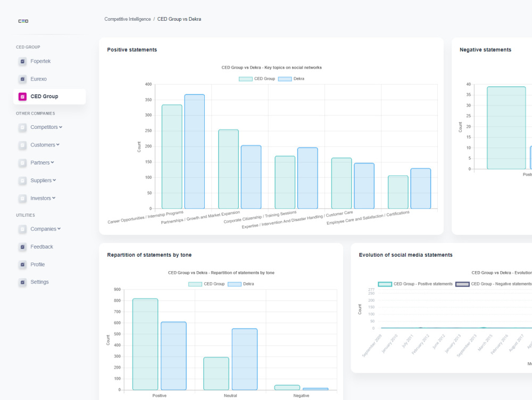
Task: Click the Feedback sidebar icon
Action: [22, 247]
